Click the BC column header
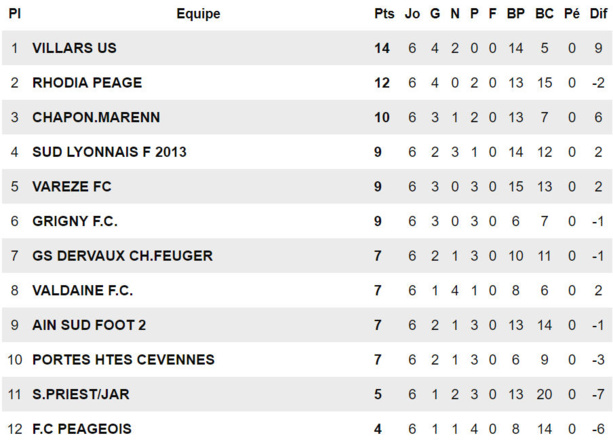The height and width of the screenshot is (444, 613). [544, 14]
